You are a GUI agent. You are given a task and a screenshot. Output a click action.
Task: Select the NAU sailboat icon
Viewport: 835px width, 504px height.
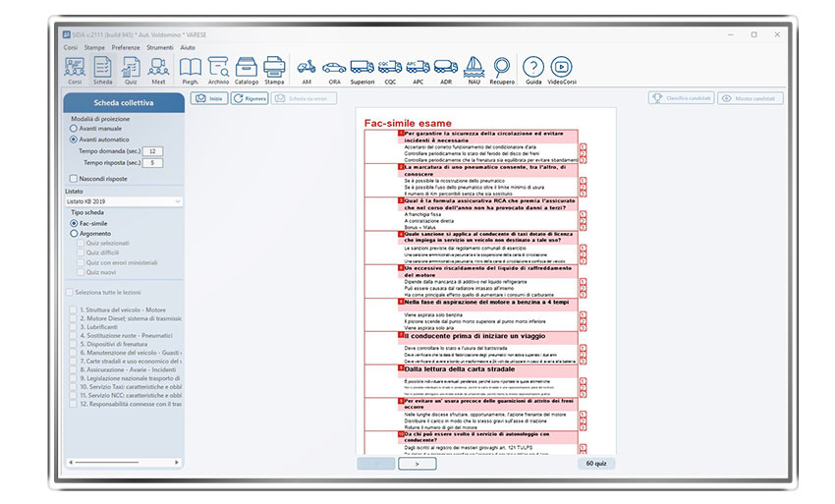click(x=473, y=69)
